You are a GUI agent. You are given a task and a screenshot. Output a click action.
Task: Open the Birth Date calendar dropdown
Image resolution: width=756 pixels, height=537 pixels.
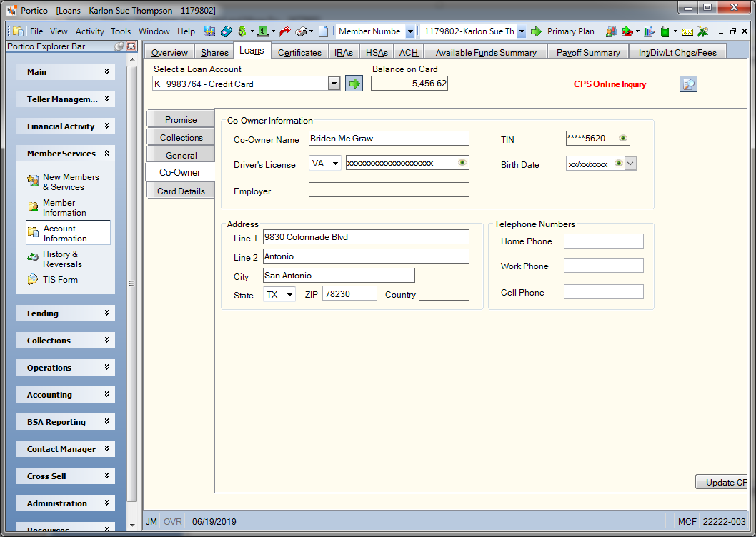point(630,164)
